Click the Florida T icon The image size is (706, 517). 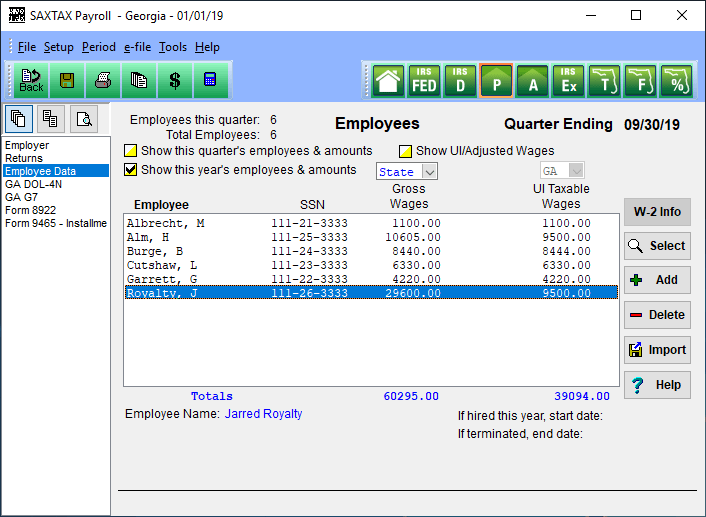[605, 81]
